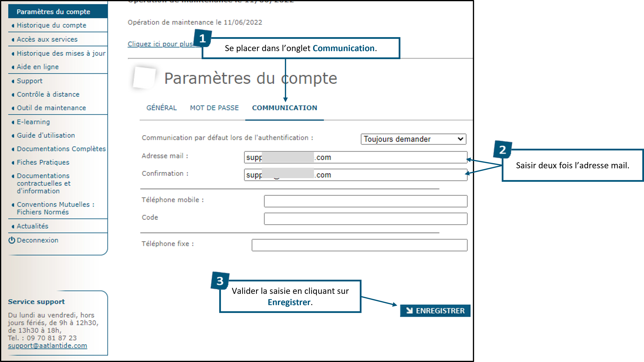Open the E-learning sidebar entry
The image size is (644, 362).
(x=33, y=122)
